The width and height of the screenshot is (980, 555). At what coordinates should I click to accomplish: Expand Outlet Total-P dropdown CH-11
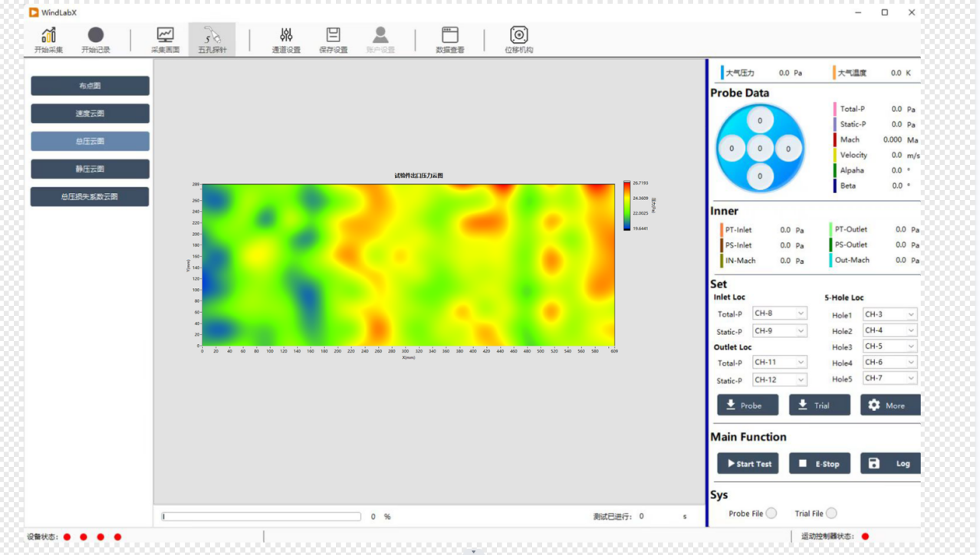point(779,362)
